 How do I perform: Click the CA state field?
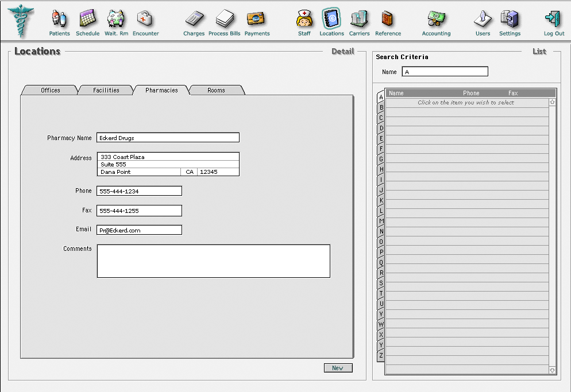[x=189, y=172]
